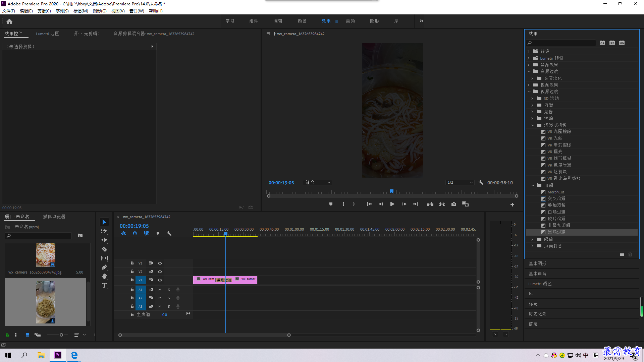Collapse the 沉浸式视频 folder
Screen dimensions: 644x362
tap(533, 125)
